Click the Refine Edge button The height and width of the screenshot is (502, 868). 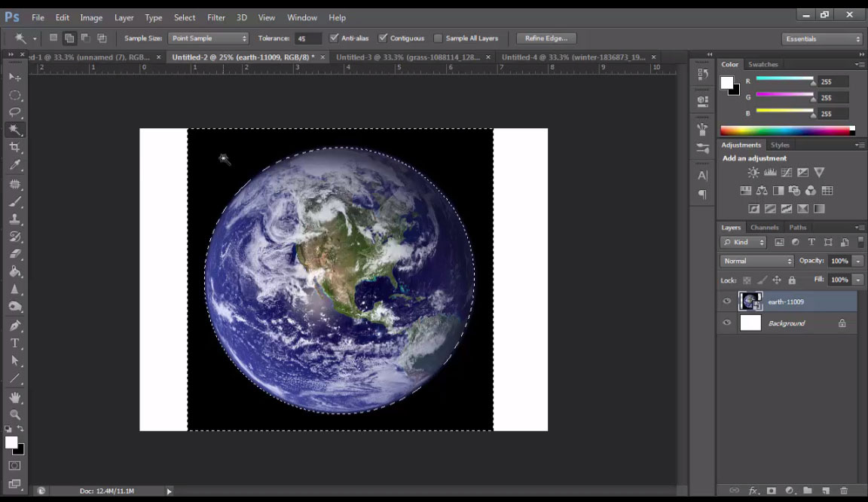tap(546, 38)
